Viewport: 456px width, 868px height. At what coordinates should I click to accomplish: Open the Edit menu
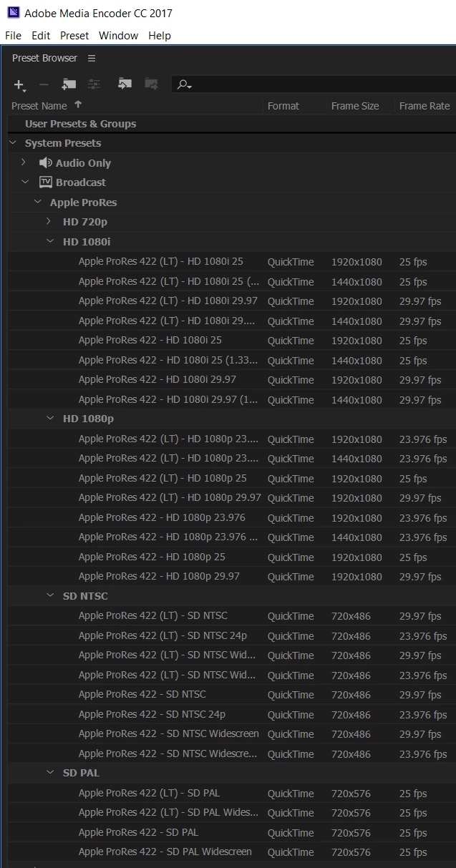tap(41, 36)
